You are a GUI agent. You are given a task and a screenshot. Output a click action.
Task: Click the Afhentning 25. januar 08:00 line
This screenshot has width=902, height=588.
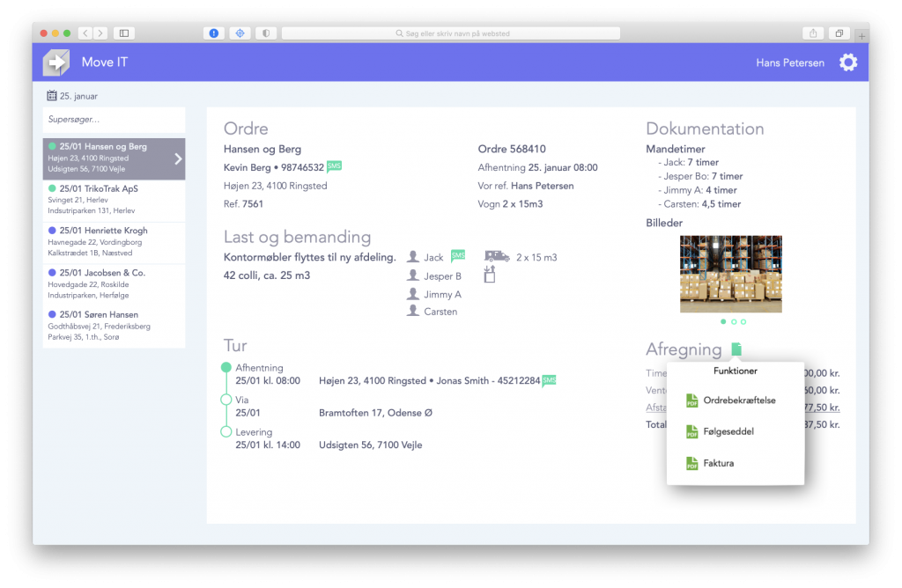538,167
